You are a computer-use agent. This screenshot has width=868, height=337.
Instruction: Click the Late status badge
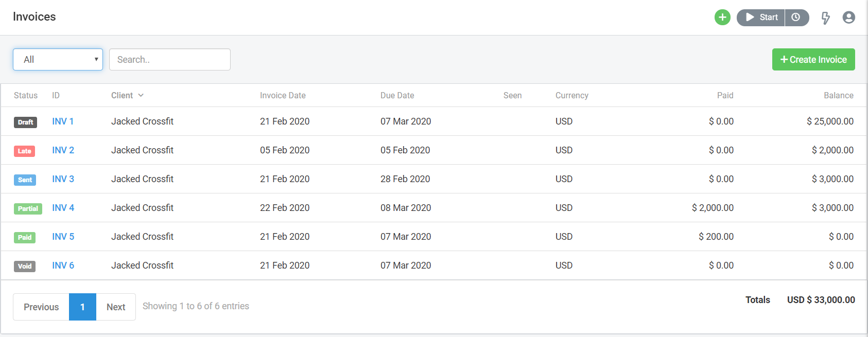24,151
